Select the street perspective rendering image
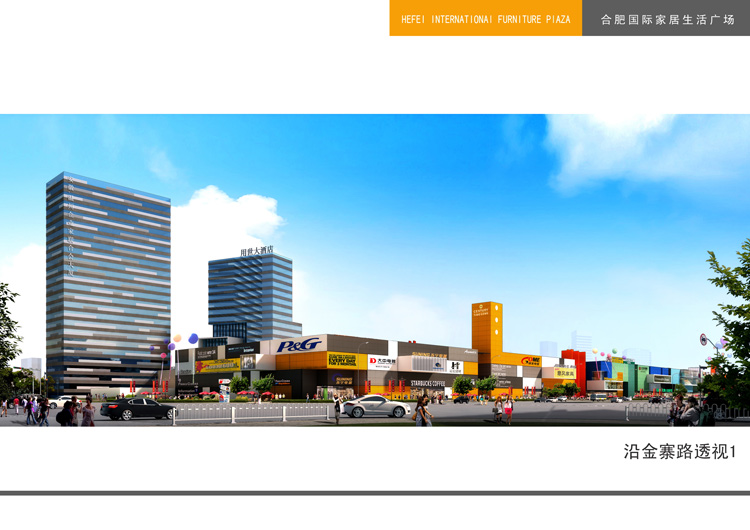 [375, 270]
